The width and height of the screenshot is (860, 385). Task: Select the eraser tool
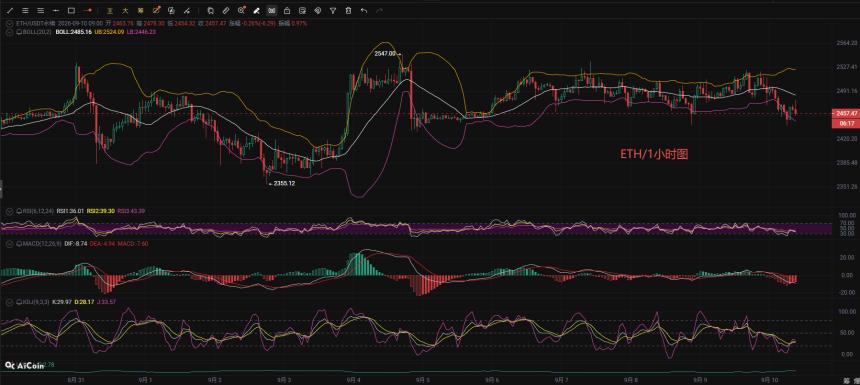click(256, 10)
